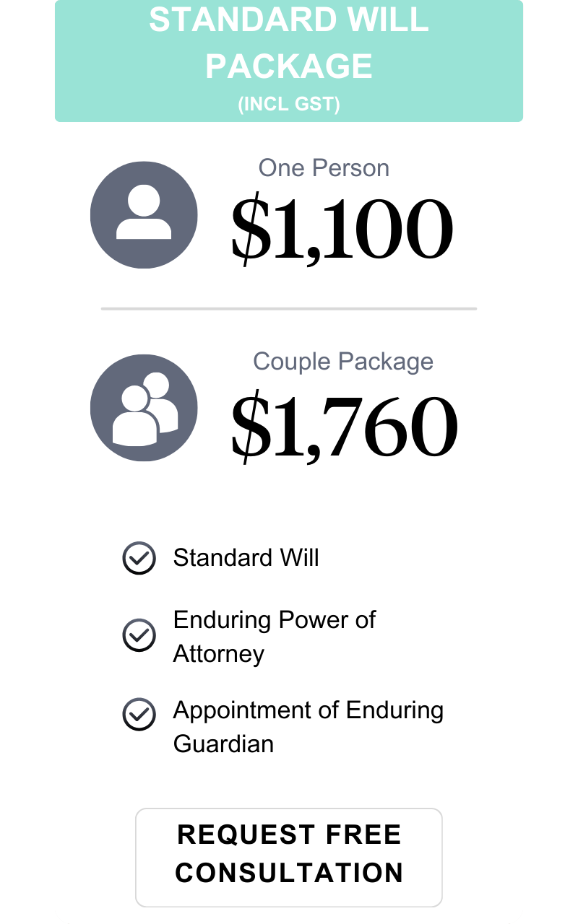The width and height of the screenshot is (578, 924).
Task: Click the Standard Will list item text
Action: point(246,558)
